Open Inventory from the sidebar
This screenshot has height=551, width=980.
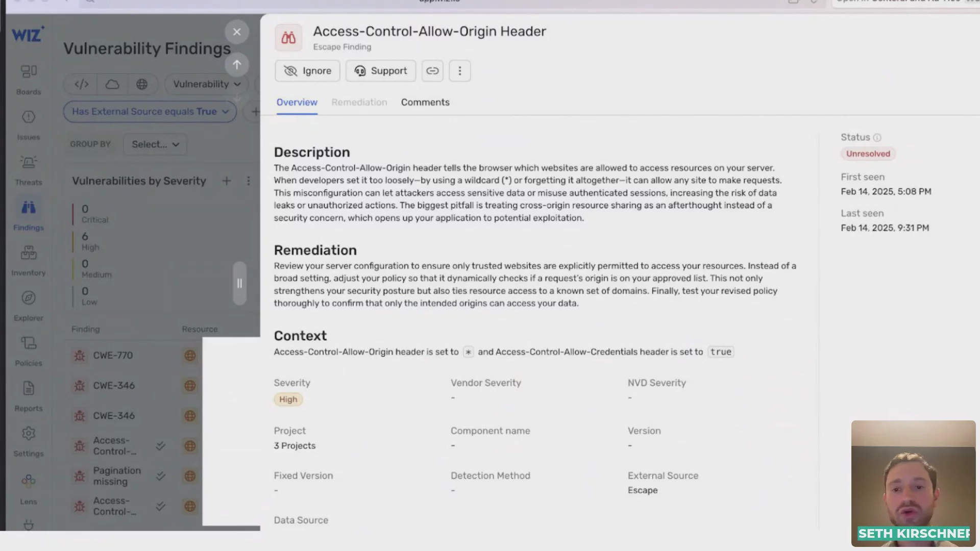pos(29,261)
